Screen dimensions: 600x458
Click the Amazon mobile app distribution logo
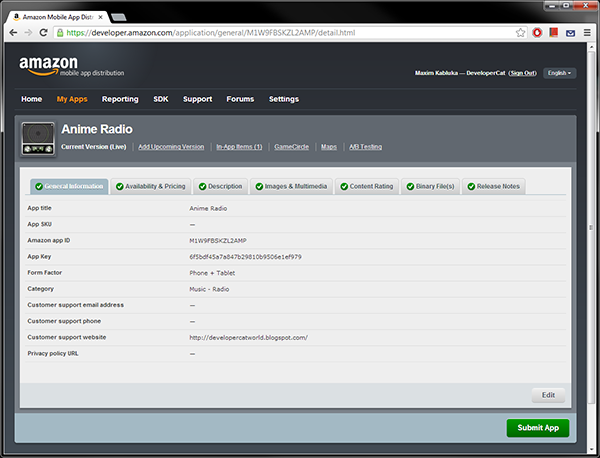(72, 67)
